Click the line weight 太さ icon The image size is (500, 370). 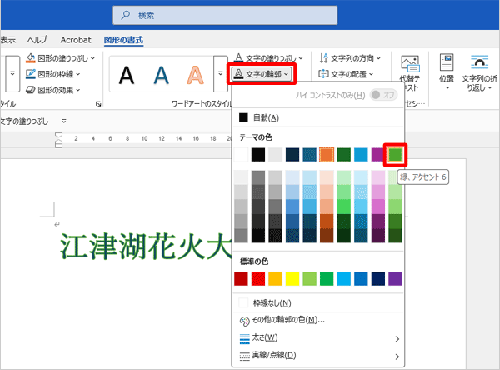pyautogui.click(x=244, y=339)
